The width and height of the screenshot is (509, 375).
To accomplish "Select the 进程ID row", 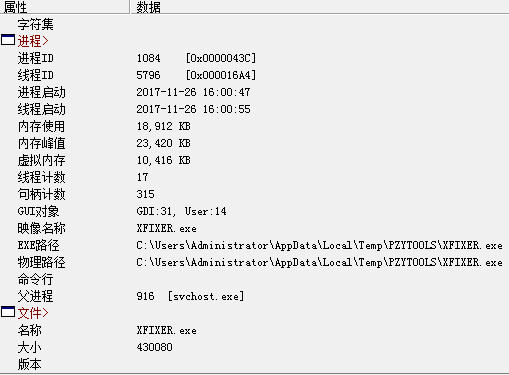I will click(254, 58).
